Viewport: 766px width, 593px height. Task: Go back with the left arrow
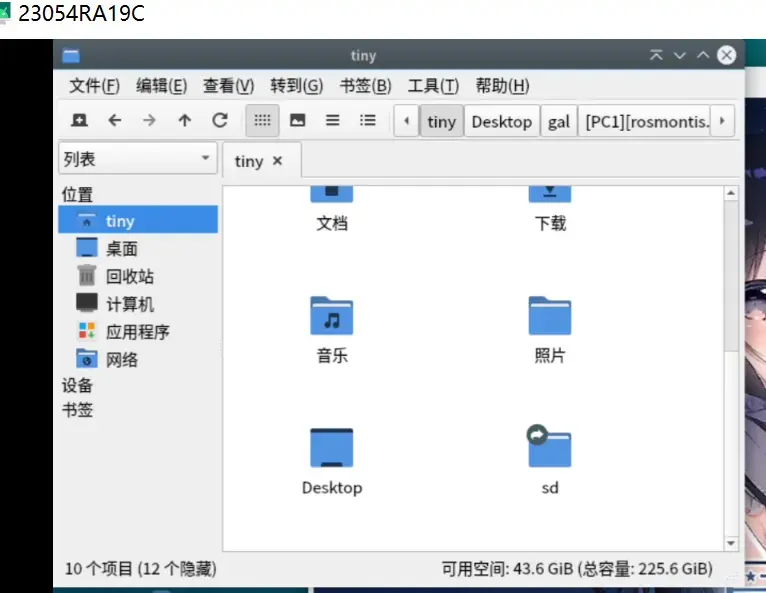(x=114, y=120)
